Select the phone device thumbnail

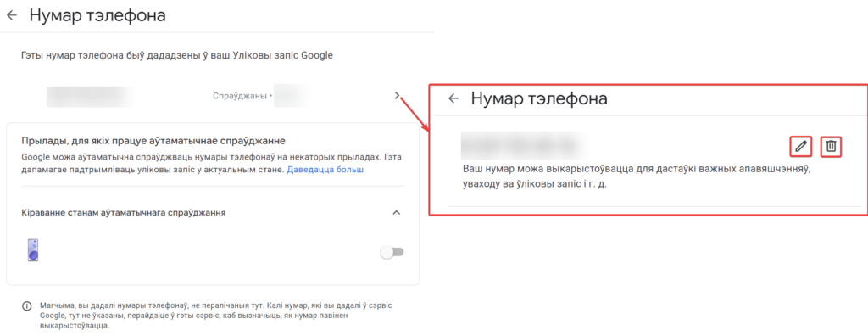33,250
